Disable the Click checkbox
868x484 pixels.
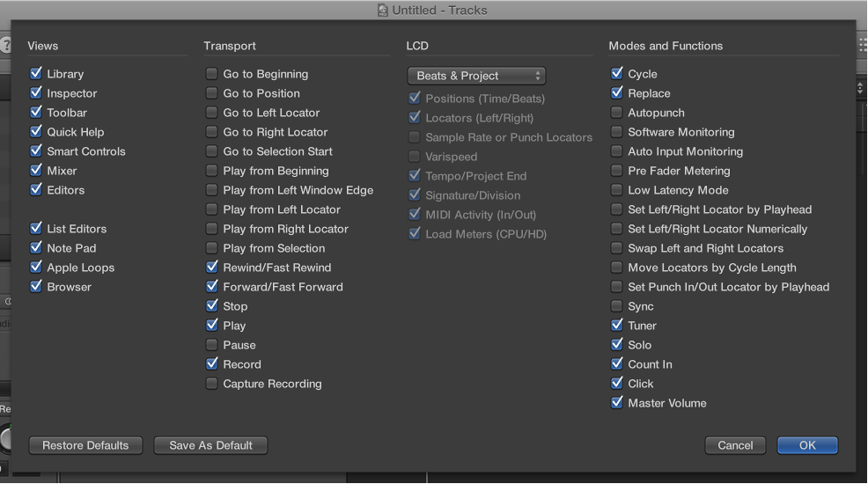pyautogui.click(x=617, y=384)
